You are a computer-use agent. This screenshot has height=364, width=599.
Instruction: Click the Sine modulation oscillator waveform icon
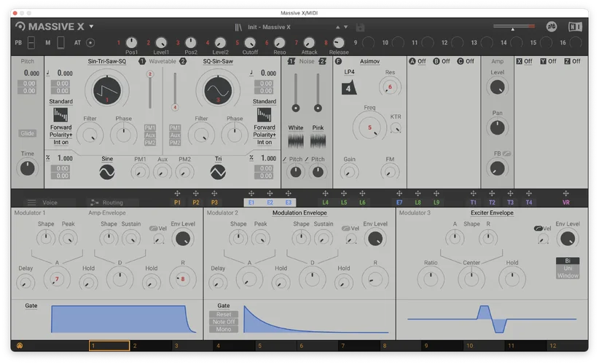[107, 172]
